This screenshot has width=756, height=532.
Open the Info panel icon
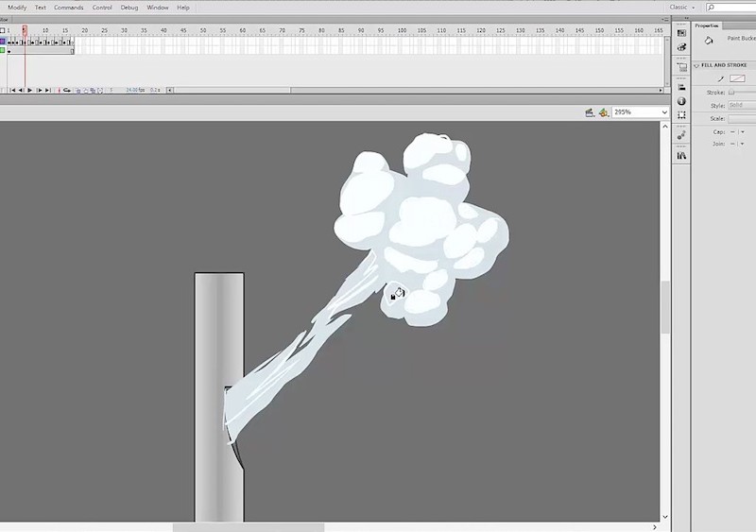click(681, 101)
